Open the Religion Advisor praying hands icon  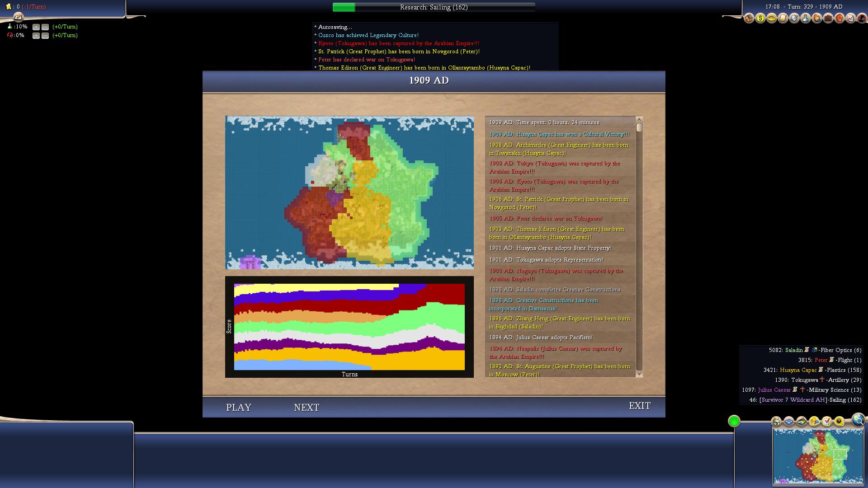pyautogui.click(x=816, y=18)
